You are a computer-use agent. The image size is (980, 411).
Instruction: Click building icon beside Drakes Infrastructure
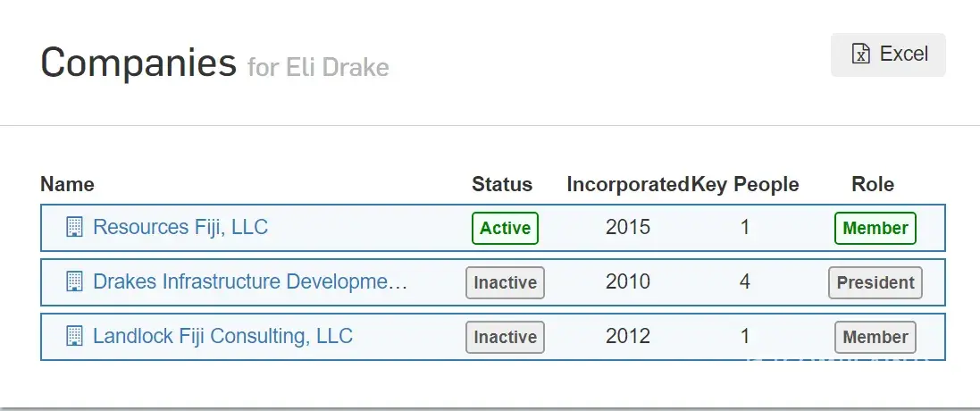[75, 282]
